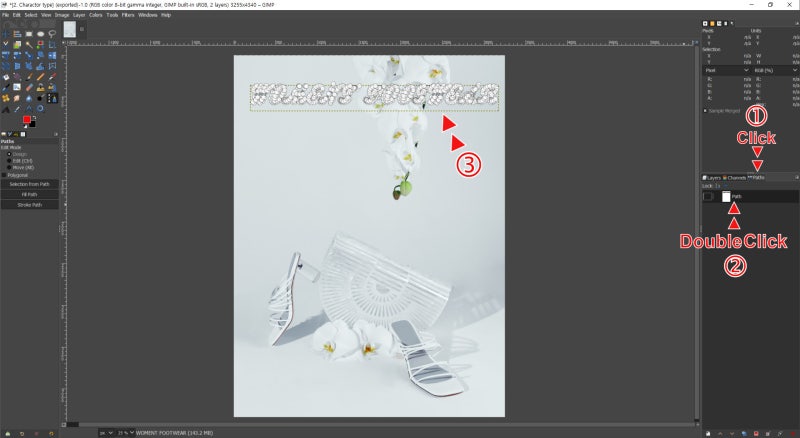Click the red foreground color swatch
800x438 pixels.
26,119
